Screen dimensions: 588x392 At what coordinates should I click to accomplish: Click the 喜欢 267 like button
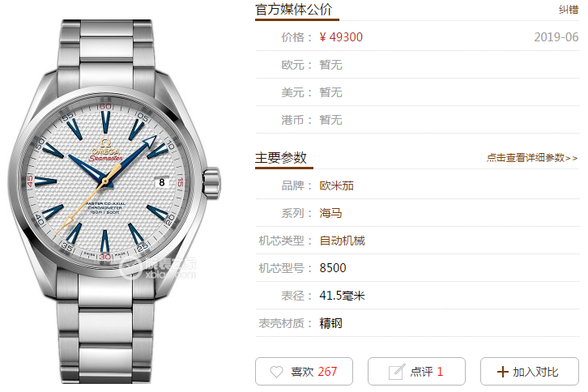[x=305, y=372]
